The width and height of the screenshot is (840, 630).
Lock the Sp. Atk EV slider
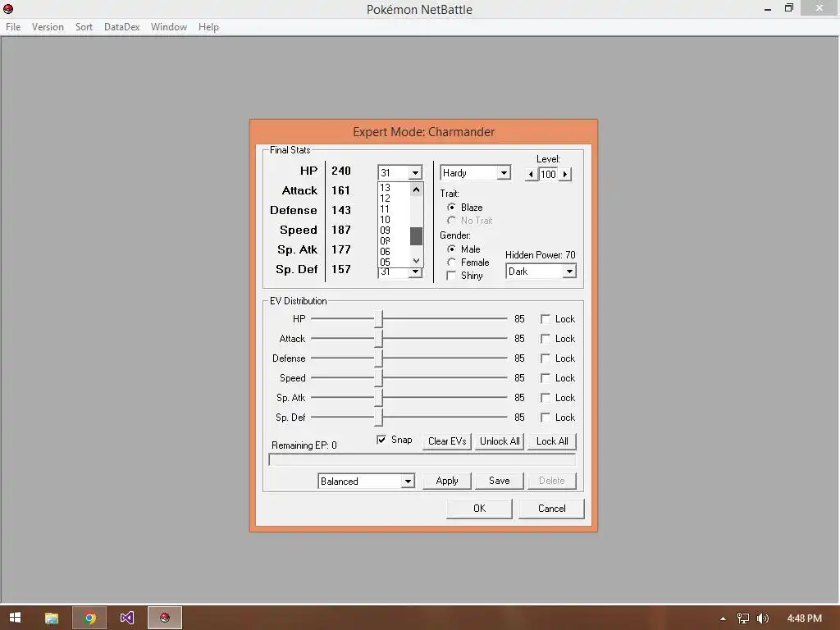[x=546, y=398]
